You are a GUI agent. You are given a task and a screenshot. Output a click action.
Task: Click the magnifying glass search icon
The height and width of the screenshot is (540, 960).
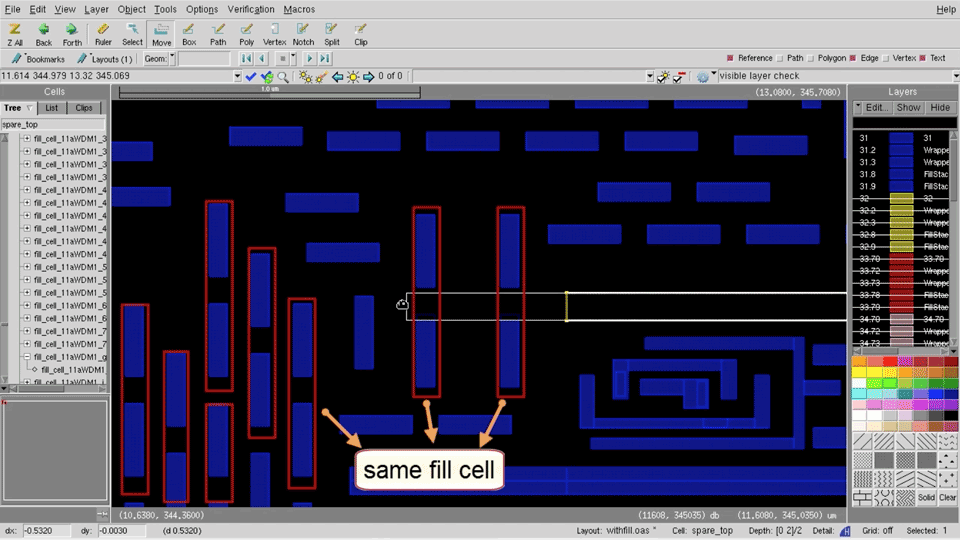(283, 77)
